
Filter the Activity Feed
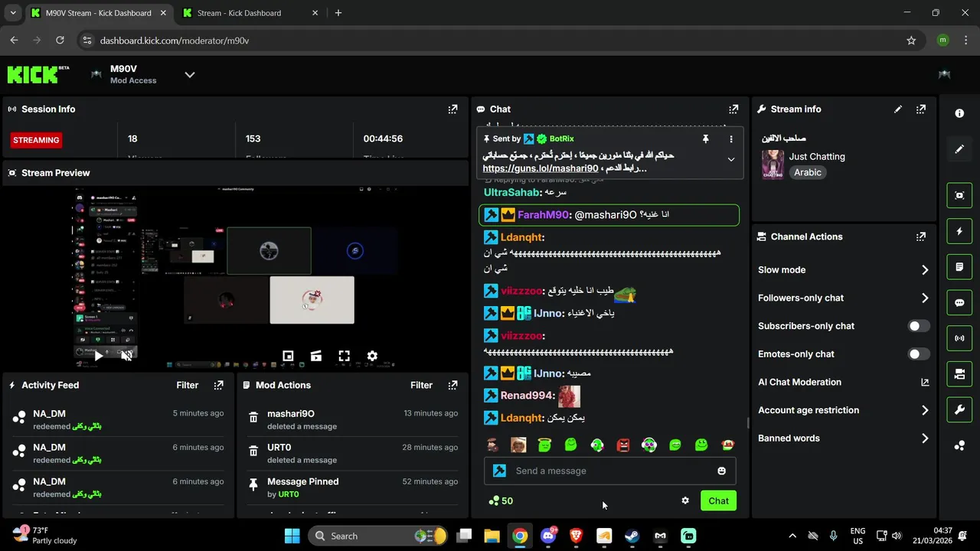click(187, 386)
